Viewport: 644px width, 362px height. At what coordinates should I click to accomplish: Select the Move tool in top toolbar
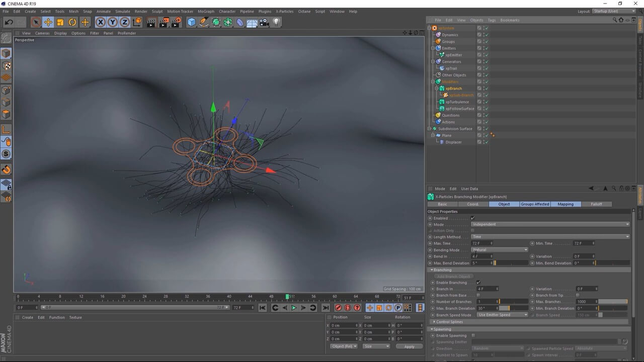(x=48, y=22)
